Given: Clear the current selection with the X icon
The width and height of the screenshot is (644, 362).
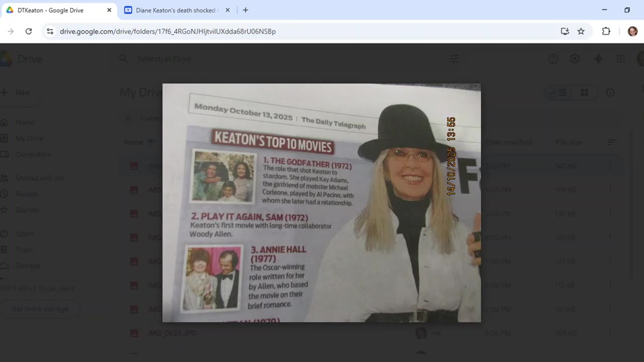Looking at the screenshot, I should tap(127, 118).
